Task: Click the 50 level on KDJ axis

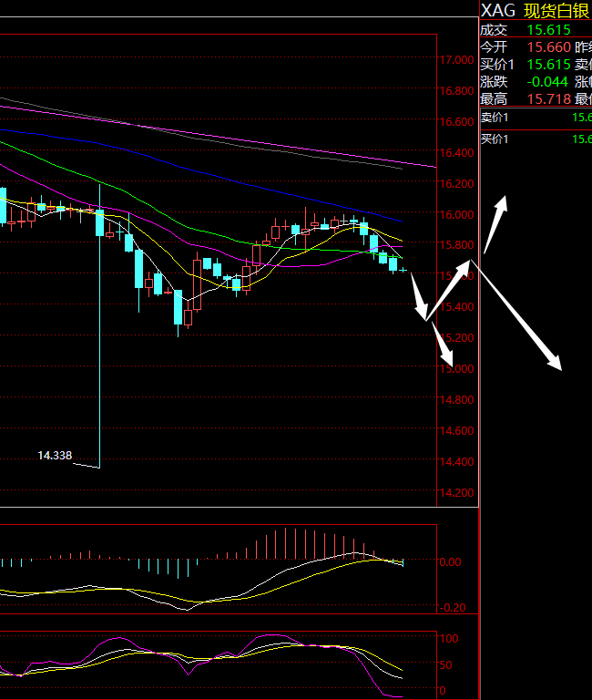Action: click(446, 665)
